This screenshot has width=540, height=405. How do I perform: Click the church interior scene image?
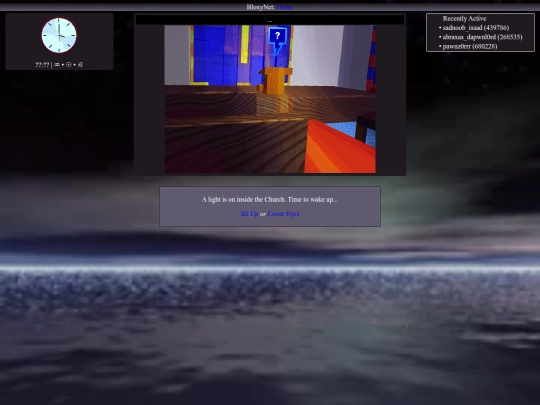(x=270, y=99)
